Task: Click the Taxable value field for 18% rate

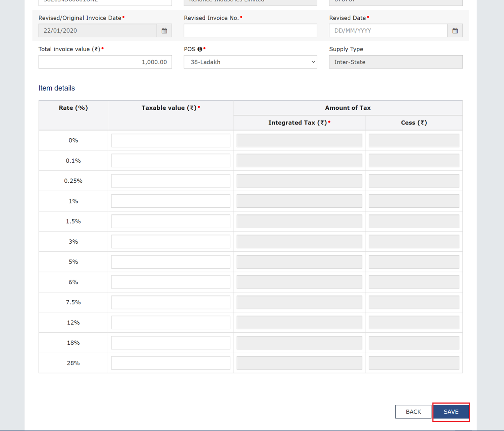Action: click(x=170, y=342)
